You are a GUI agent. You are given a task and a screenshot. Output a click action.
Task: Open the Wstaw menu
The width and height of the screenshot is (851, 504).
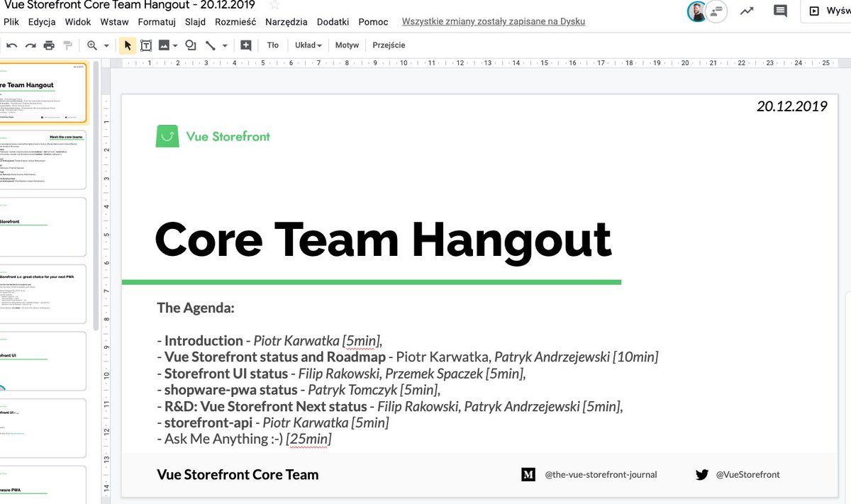[114, 22]
